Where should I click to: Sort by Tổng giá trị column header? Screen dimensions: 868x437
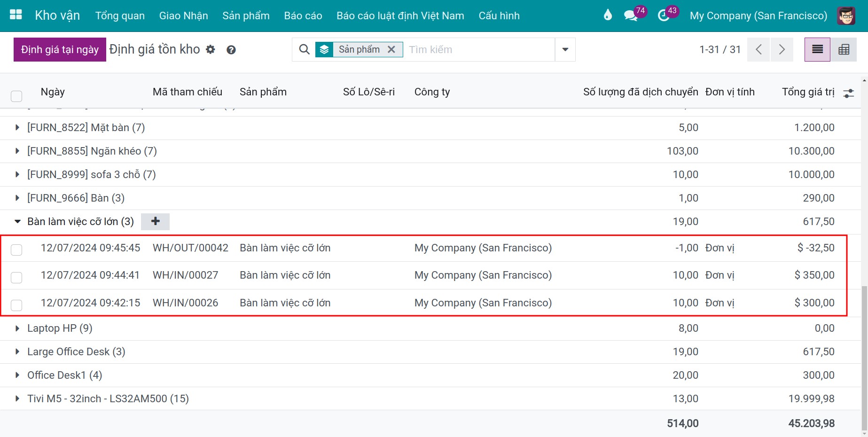pyautogui.click(x=808, y=92)
